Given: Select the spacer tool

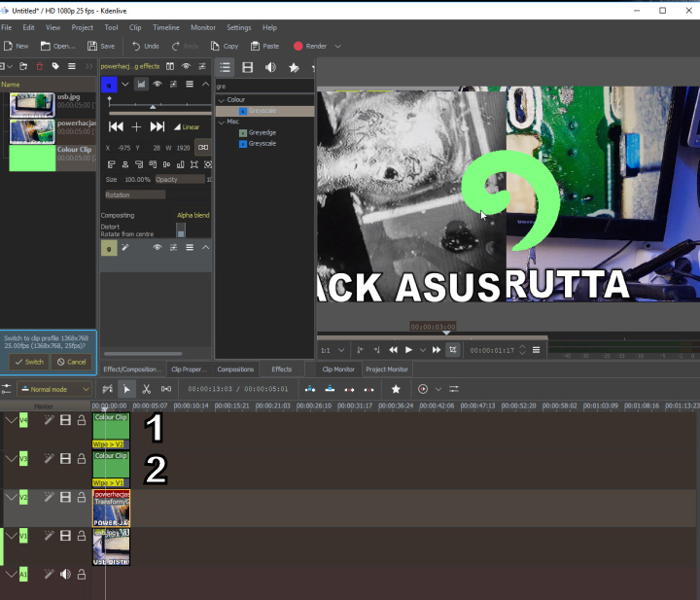Looking at the screenshot, I should point(166,389).
